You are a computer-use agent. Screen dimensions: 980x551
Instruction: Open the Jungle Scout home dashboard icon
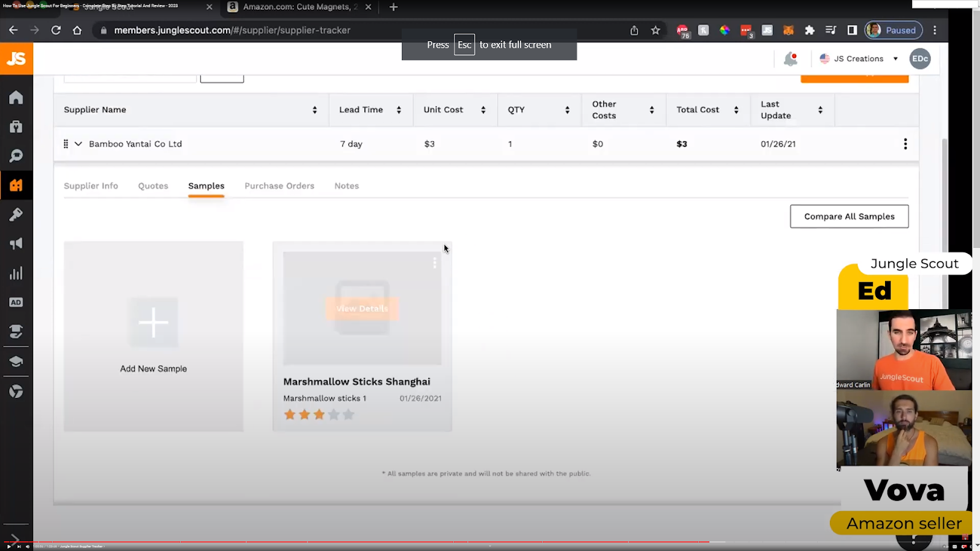click(x=17, y=97)
